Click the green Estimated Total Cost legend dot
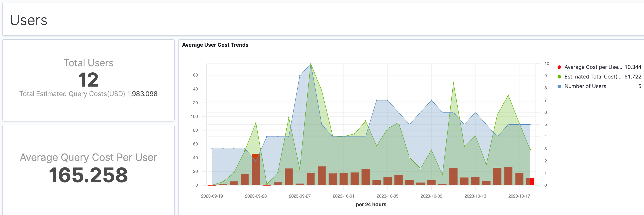 (x=559, y=77)
